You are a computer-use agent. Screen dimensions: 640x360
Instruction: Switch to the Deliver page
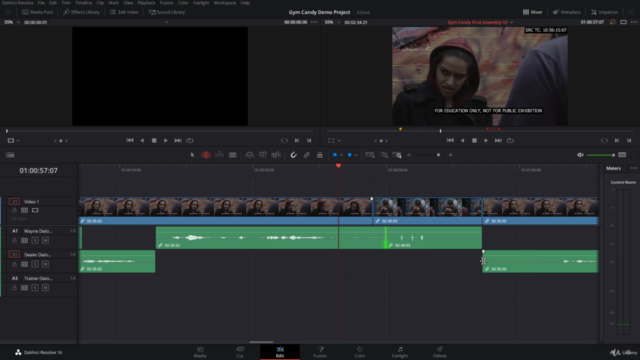[x=440, y=352]
